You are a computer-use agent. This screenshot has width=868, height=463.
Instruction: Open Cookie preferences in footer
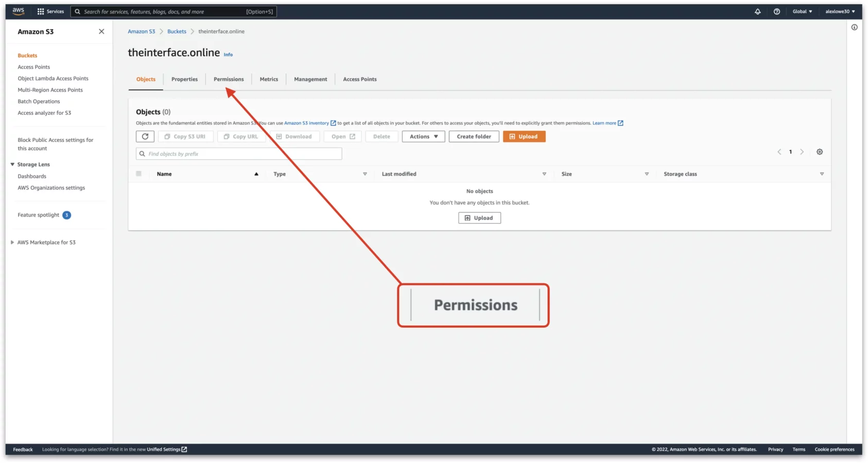(x=835, y=449)
